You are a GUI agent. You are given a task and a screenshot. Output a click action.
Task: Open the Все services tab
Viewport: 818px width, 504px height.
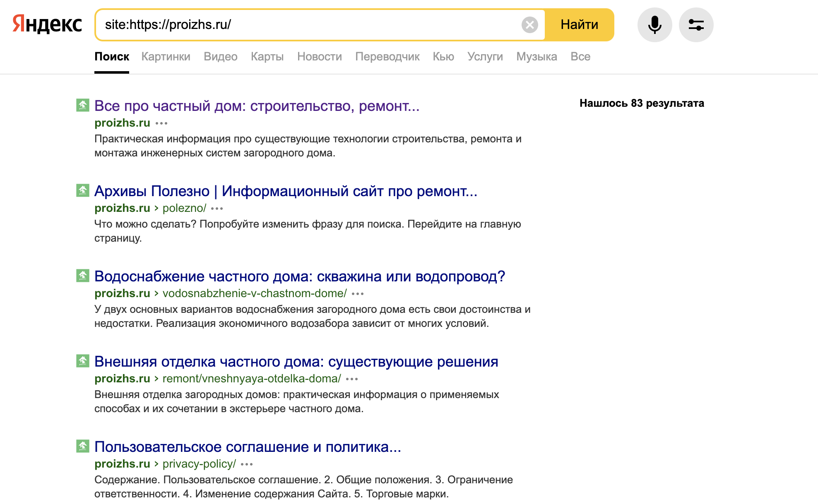580,57
